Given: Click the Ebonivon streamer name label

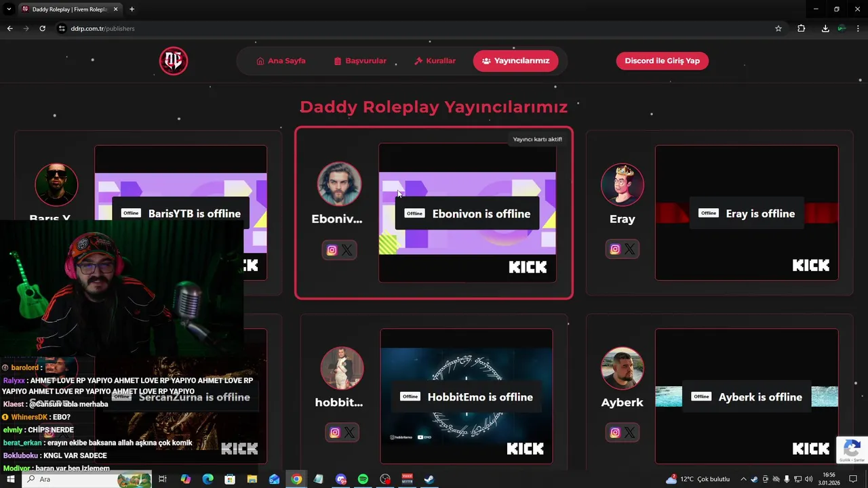Looking at the screenshot, I should (x=337, y=219).
